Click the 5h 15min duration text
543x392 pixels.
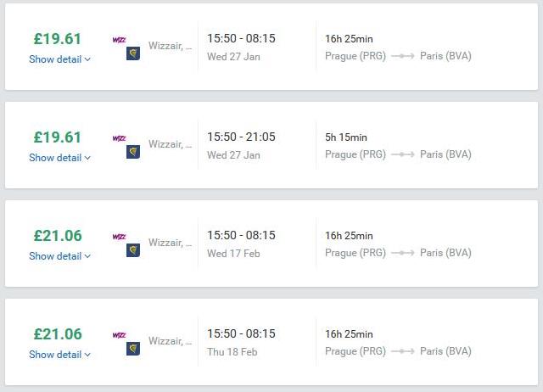click(346, 137)
